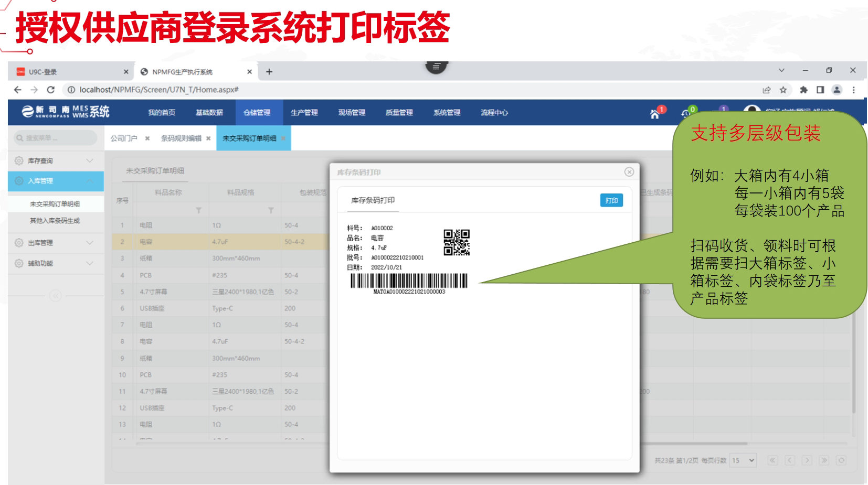Click the sidebar menu search field
This screenshot has height=485, width=868.
(x=55, y=138)
